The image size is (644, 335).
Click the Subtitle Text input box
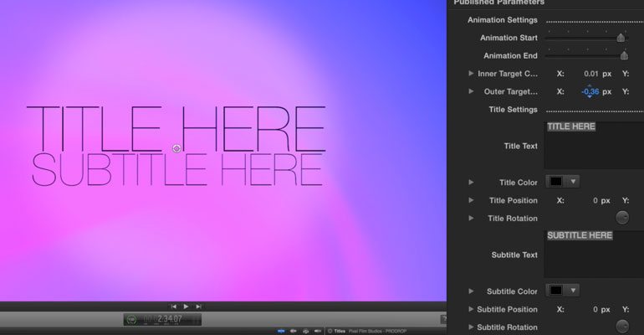[x=594, y=255]
